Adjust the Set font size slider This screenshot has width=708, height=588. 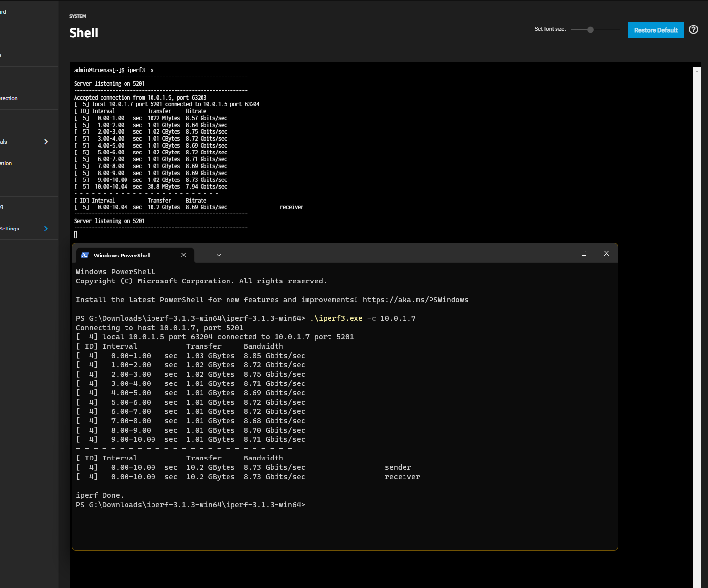tap(590, 30)
